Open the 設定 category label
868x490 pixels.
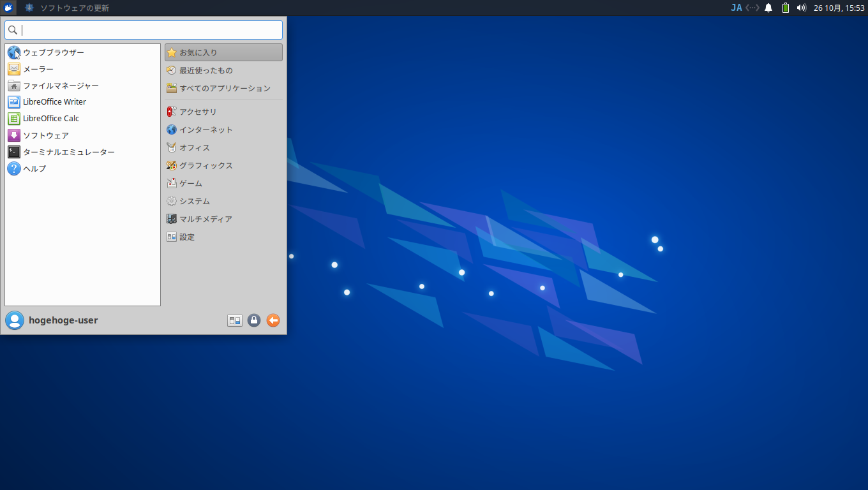(x=187, y=237)
